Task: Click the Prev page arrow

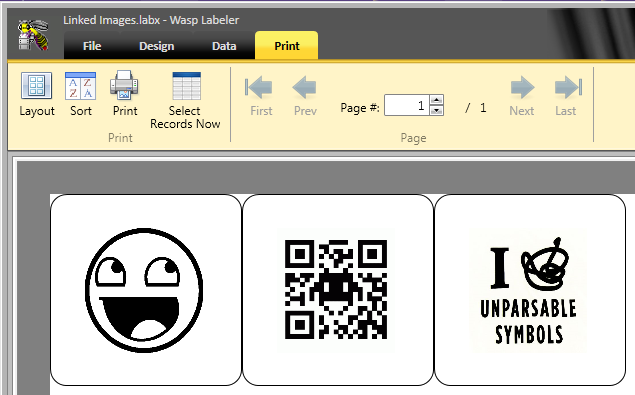Action: tap(304, 87)
